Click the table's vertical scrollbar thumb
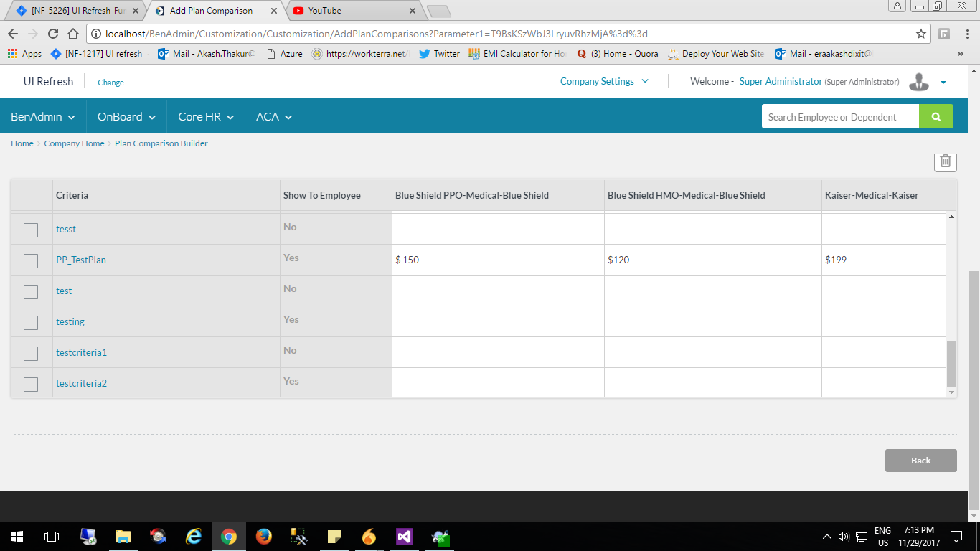The width and height of the screenshot is (980, 551). [951, 363]
